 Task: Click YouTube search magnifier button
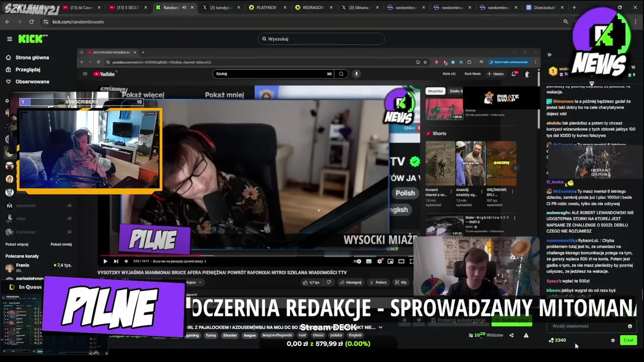[341, 74]
